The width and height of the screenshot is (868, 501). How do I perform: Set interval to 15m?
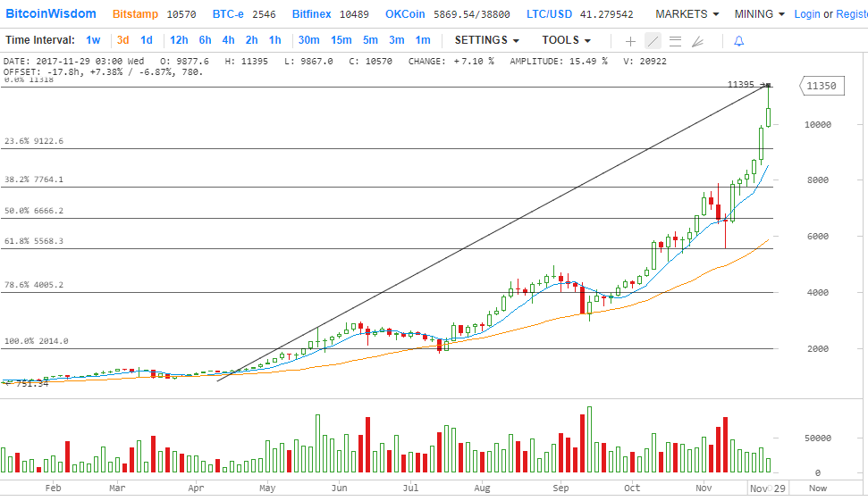tap(341, 40)
